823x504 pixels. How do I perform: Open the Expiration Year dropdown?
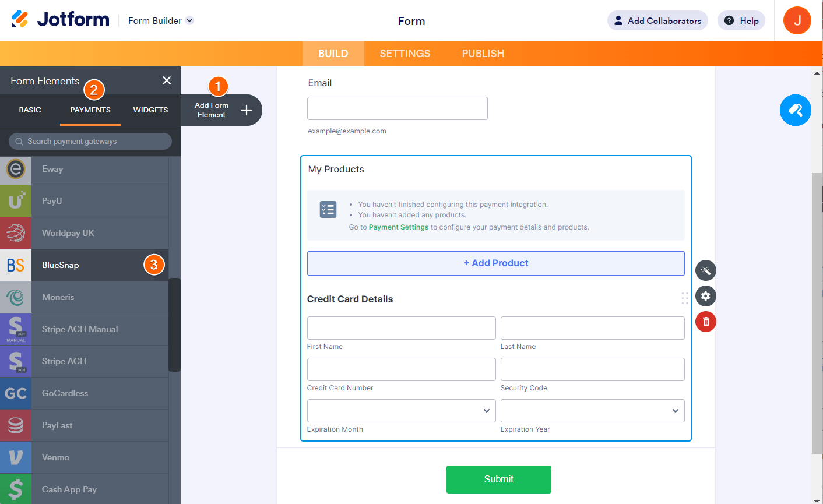point(592,411)
